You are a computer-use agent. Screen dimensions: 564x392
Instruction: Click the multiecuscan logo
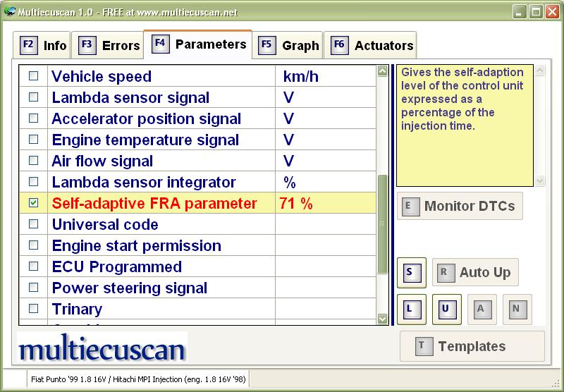click(x=102, y=348)
